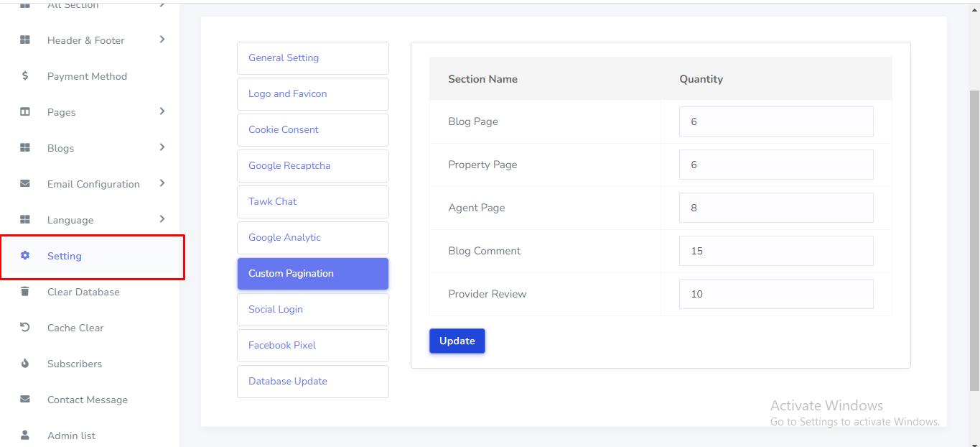Expand the Language menu arrow
This screenshot has height=447, width=980.
pos(162,219)
